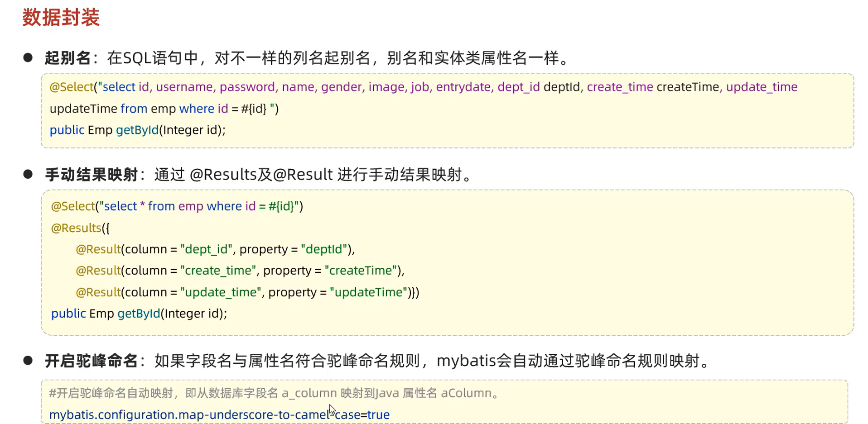
Task: Select the "dept_id" column mapping text
Action: point(207,249)
